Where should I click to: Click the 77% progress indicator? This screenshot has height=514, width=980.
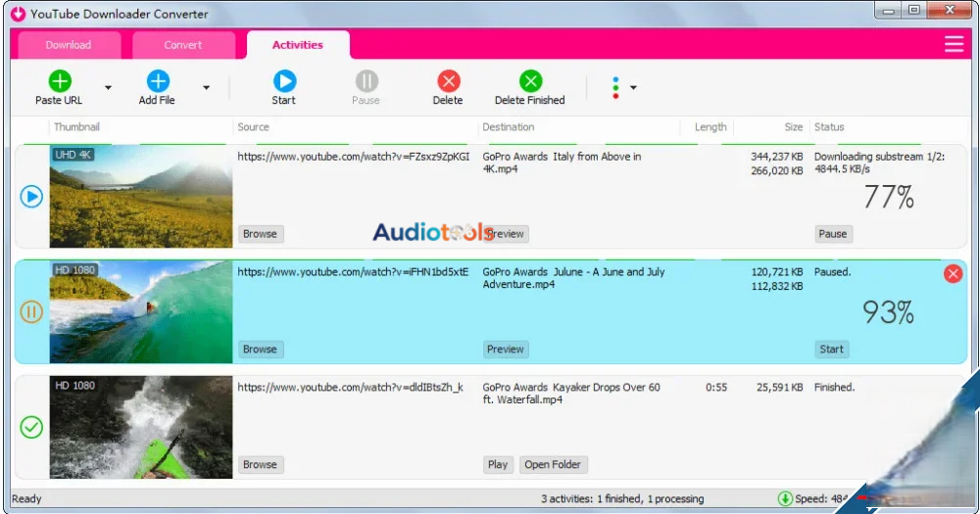pyautogui.click(x=889, y=198)
